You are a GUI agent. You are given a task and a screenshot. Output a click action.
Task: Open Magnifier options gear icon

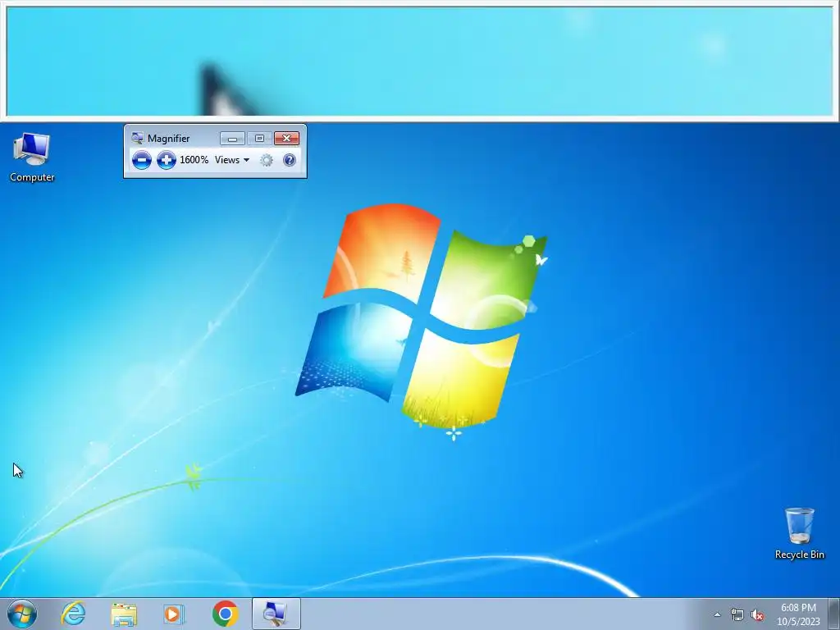point(267,160)
